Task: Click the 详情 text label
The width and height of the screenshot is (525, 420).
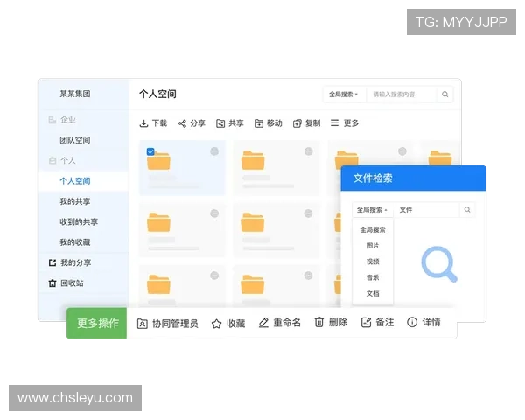Action: [430, 322]
